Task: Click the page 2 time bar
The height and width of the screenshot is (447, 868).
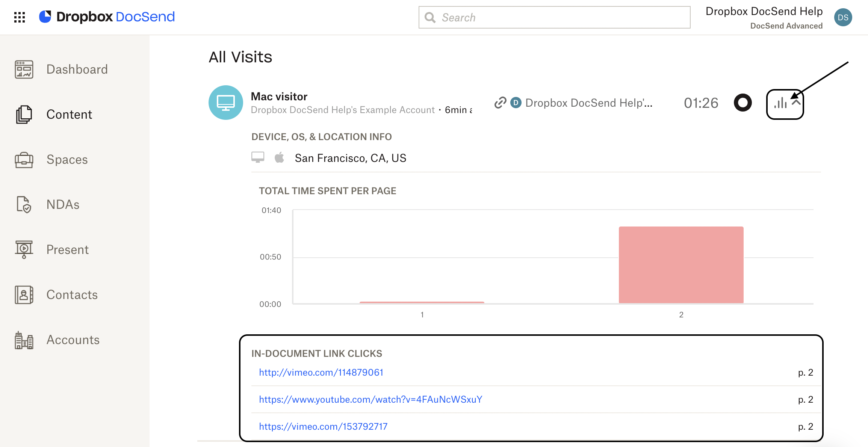Action: tap(681, 264)
